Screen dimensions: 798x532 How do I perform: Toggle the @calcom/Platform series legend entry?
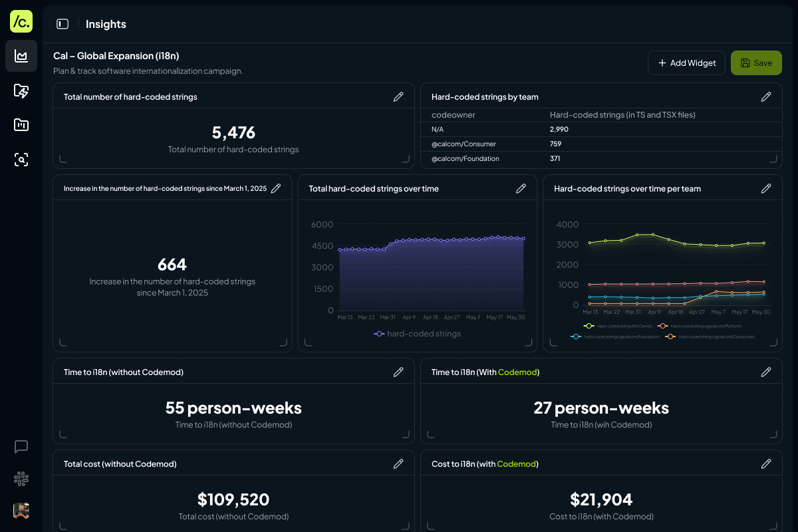point(698,327)
